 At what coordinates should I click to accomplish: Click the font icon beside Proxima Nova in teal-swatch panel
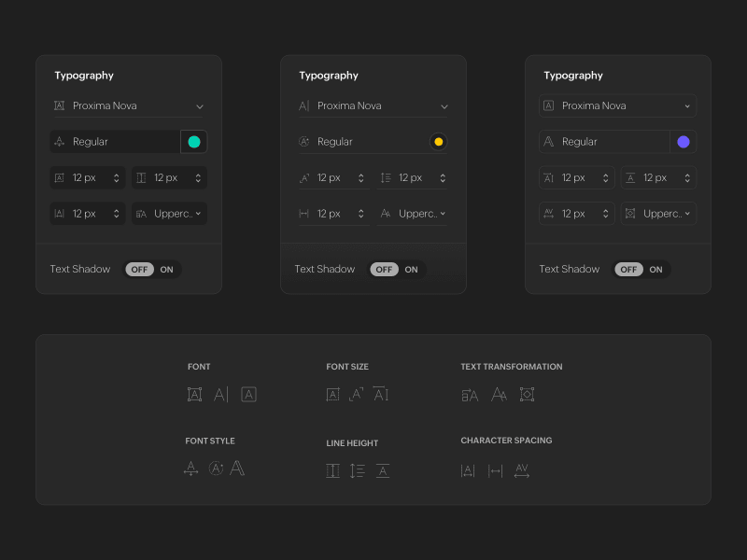pos(59,105)
